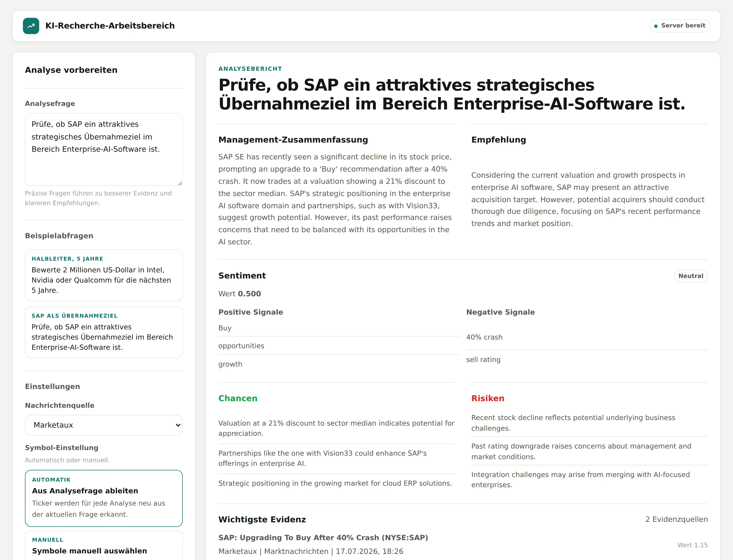
Task: Click the hint 'Präzise Fragen führen zu besserer Evidenz'
Action: (x=98, y=198)
